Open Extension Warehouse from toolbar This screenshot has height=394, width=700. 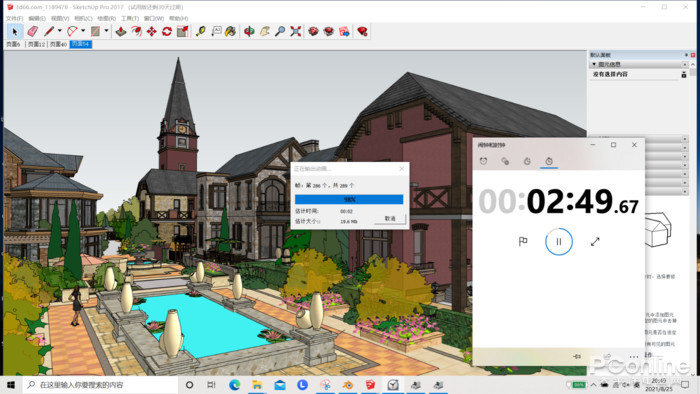click(x=329, y=31)
